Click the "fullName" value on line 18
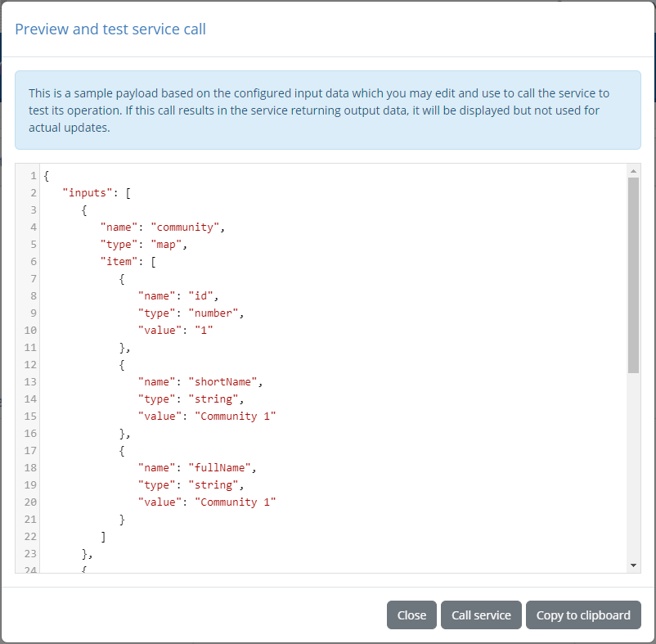Image resolution: width=656 pixels, height=644 pixels. point(220,467)
